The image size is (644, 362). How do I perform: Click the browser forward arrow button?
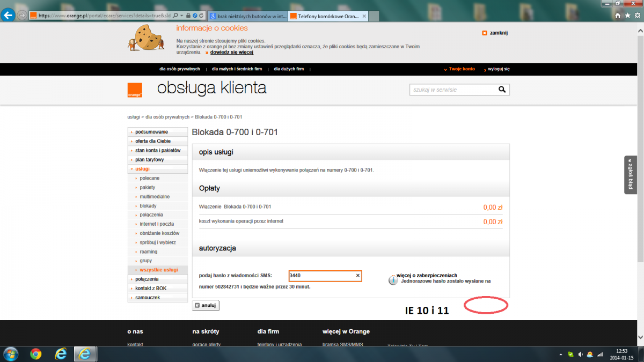tap(22, 15)
